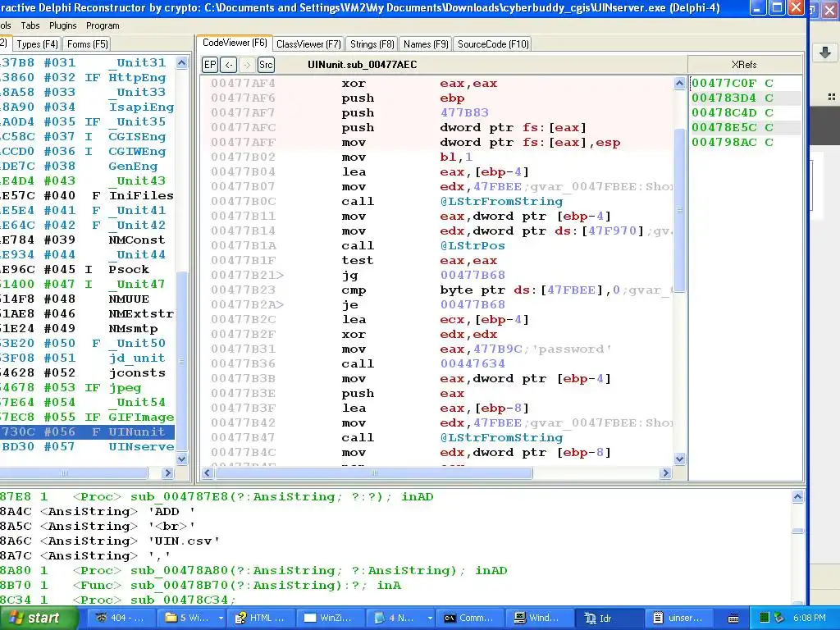The width and height of the screenshot is (840, 630).
Task: Select the sub_00478B70 Func entry
Action: pyautogui.click(x=395, y=586)
